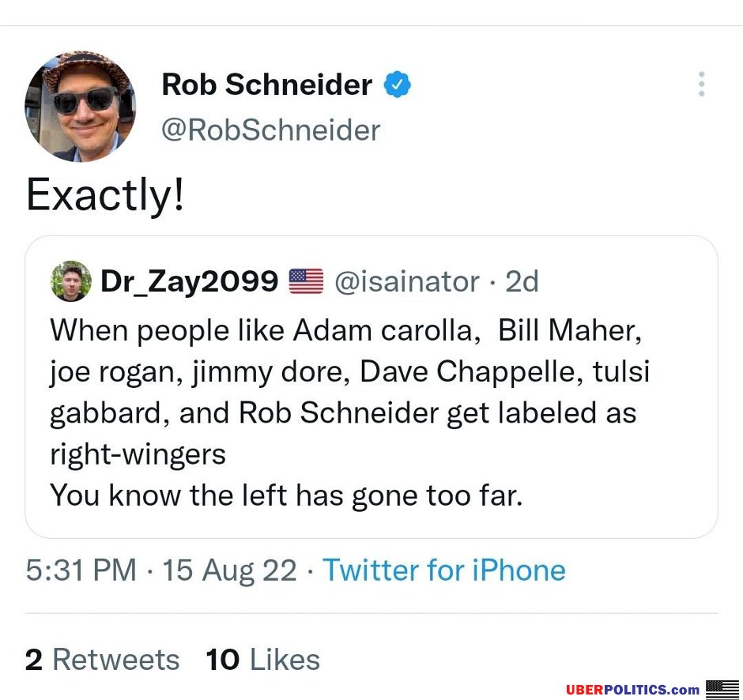Click the UBERPOLITICS.com watermark

coord(632,689)
